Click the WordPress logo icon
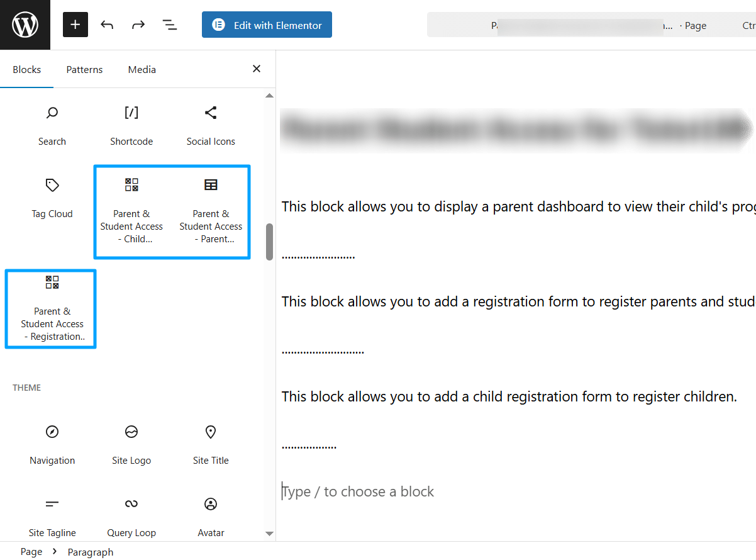The image size is (756, 560). pyautogui.click(x=25, y=25)
